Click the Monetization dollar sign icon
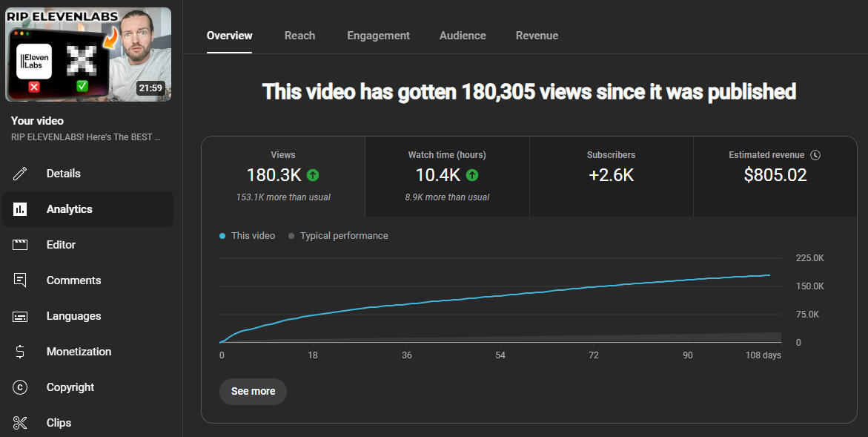 point(20,352)
